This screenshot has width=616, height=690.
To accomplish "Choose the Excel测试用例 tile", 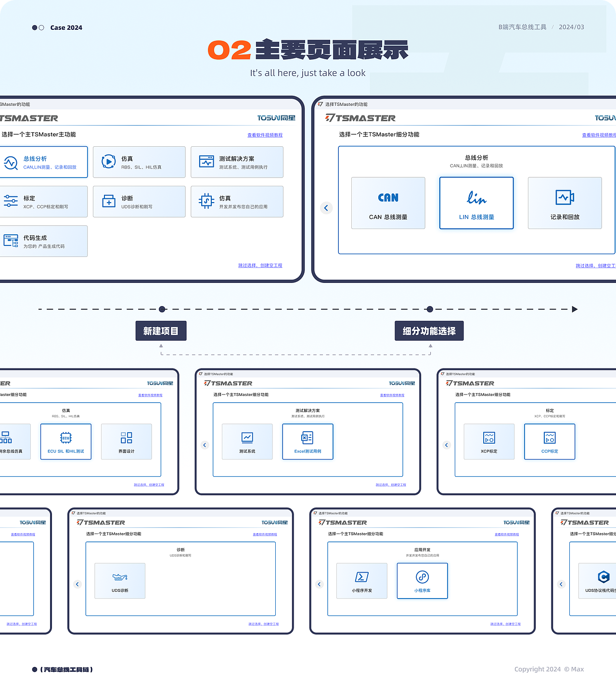I will coord(308,442).
